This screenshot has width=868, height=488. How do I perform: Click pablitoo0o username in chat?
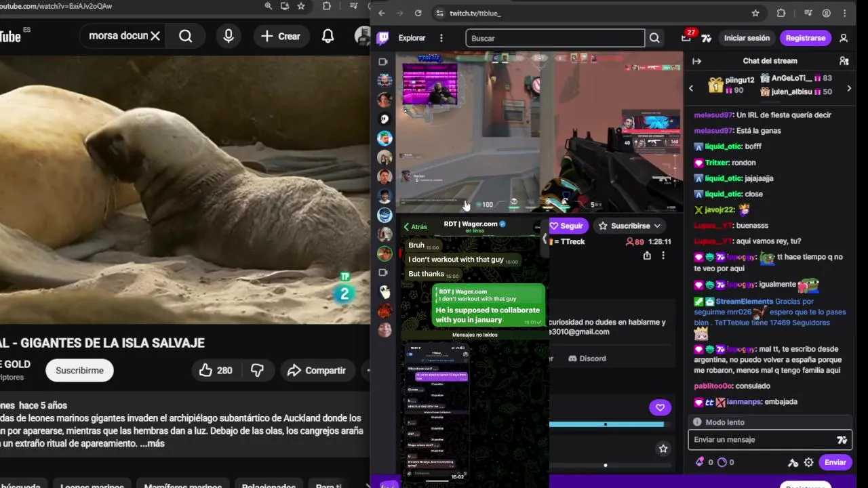click(x=713, y=386)
